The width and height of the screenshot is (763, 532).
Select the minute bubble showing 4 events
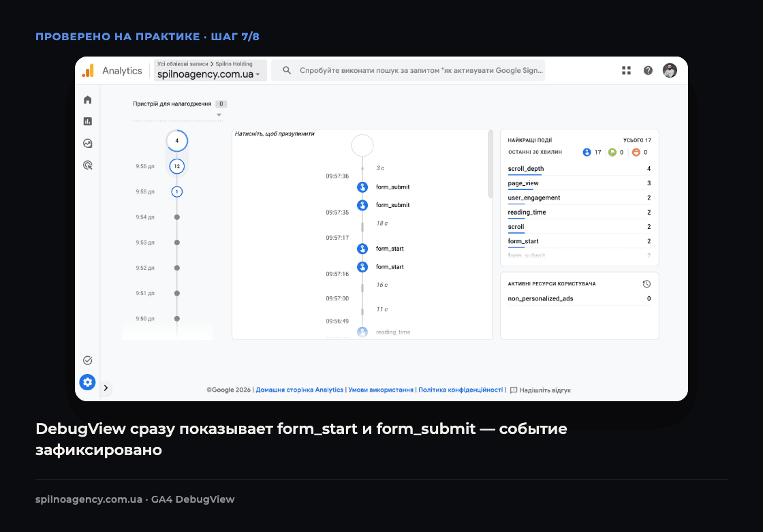click(177, 141)
